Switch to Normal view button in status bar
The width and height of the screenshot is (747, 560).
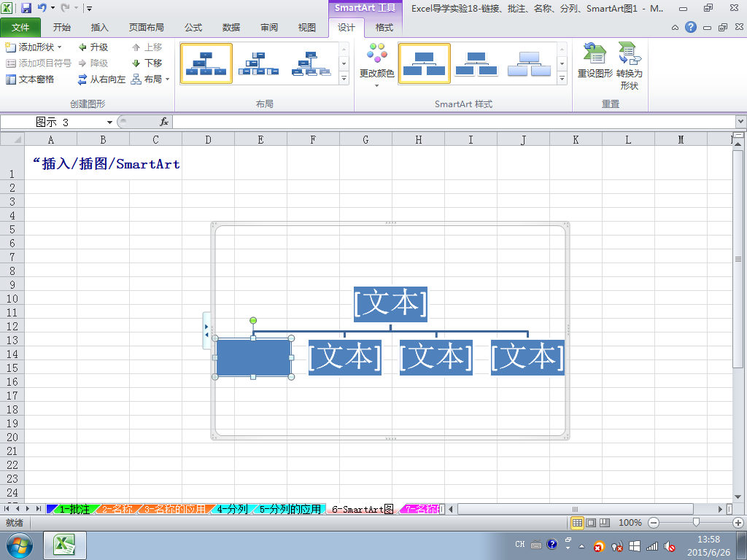coord(577,523)
